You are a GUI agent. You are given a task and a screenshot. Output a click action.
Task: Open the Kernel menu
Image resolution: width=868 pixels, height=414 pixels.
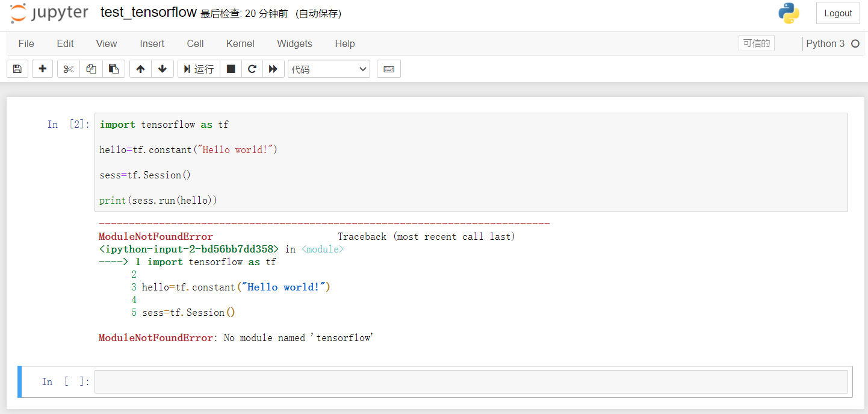click(x=240, y=43)
